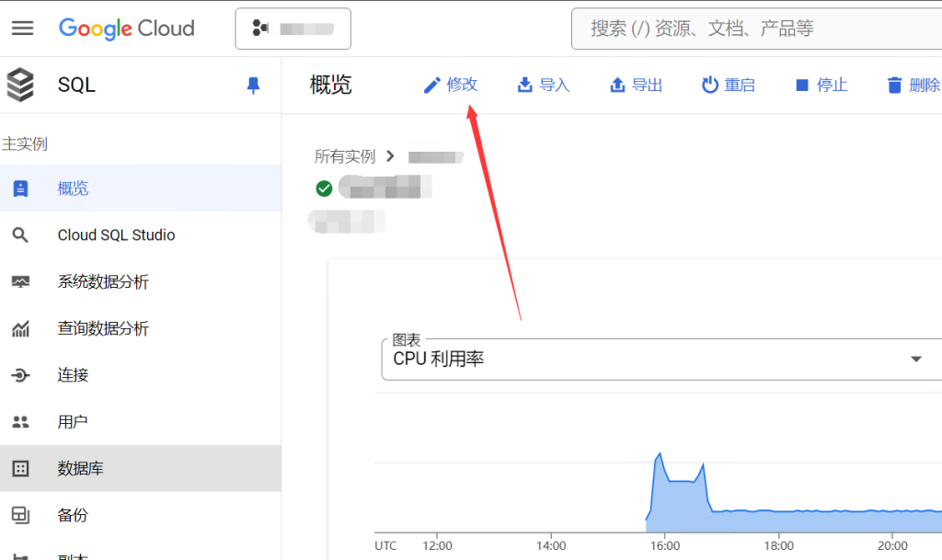
Task: Click the 概览 sidebar document icon
Action: coord(20,189)
